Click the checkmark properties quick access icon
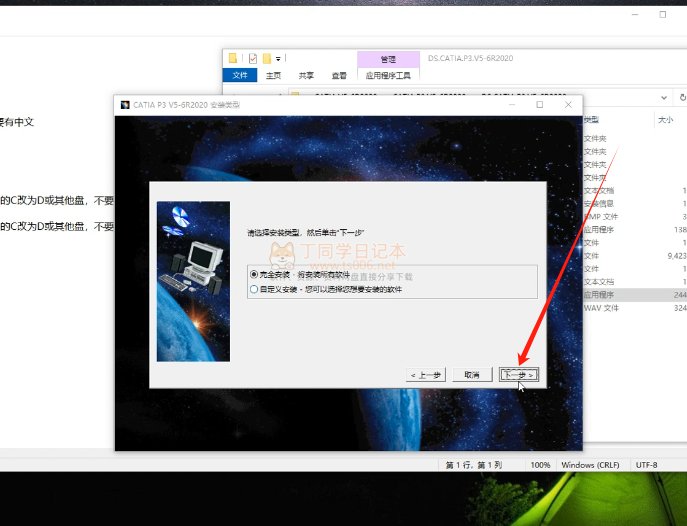The width and height of the screenshot is (687, 526). click(x=253, y=58)
